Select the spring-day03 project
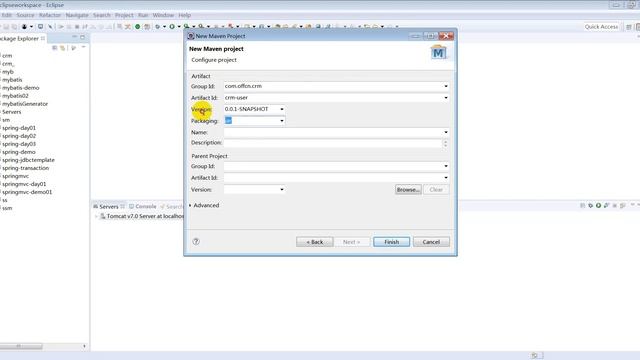This screenshot has height=360, width=640. (19, 144)
